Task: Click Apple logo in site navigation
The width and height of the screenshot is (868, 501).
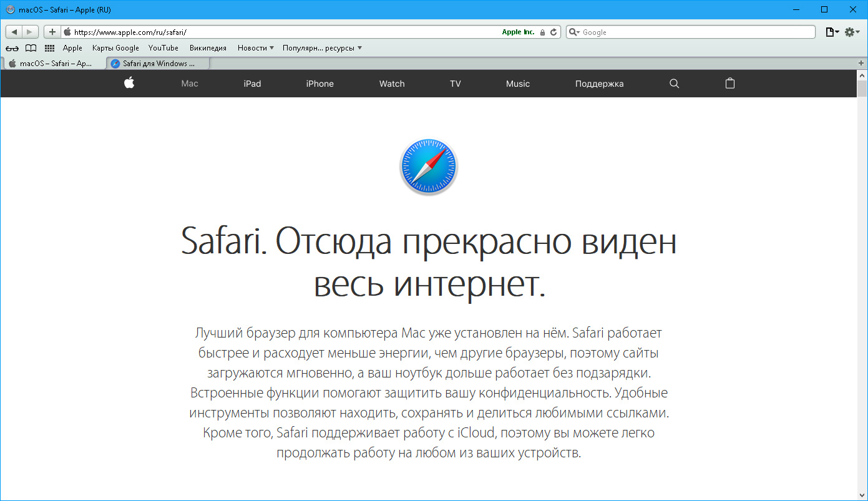Action: pyautogui.click(x=129, y=83)
